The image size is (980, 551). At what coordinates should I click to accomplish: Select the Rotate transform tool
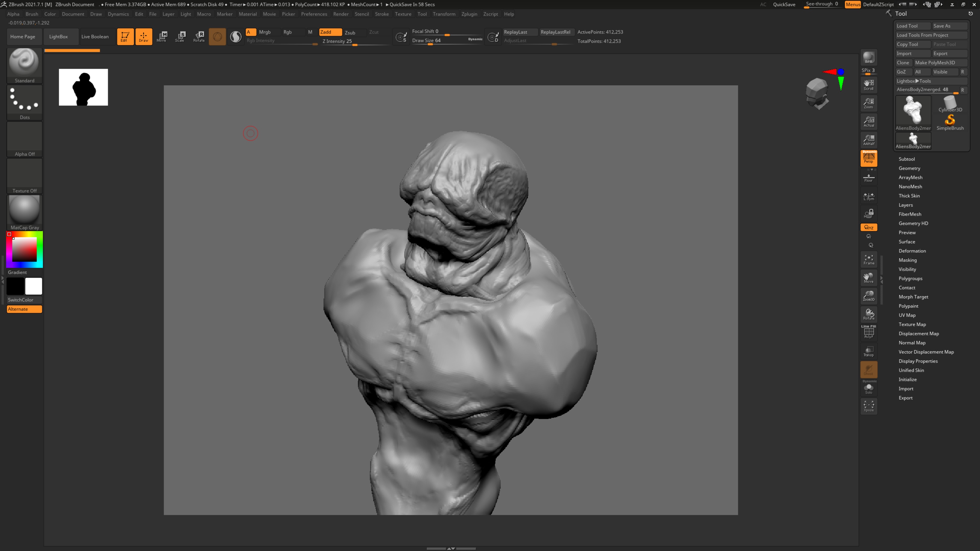point(199,36)
